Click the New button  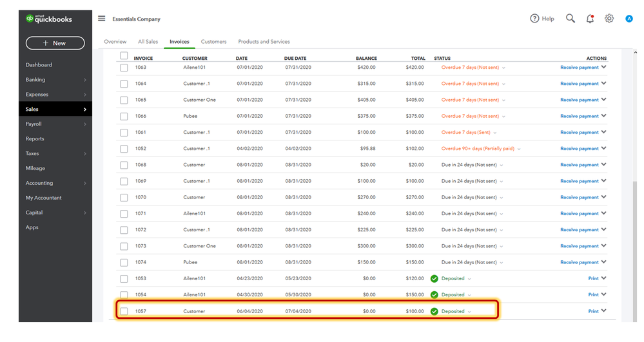(x=55, y=43)
